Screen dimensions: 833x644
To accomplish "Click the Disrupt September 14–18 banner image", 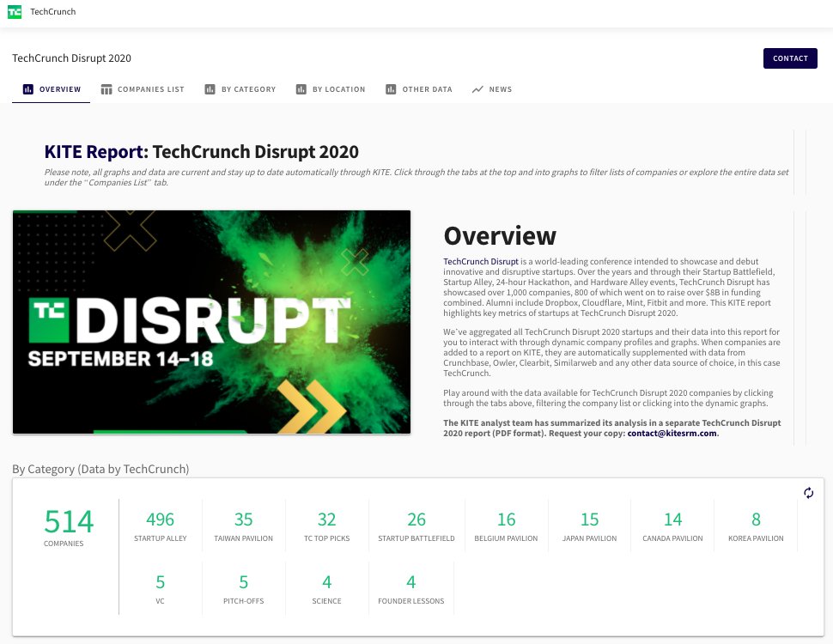I will click(211, 322).
